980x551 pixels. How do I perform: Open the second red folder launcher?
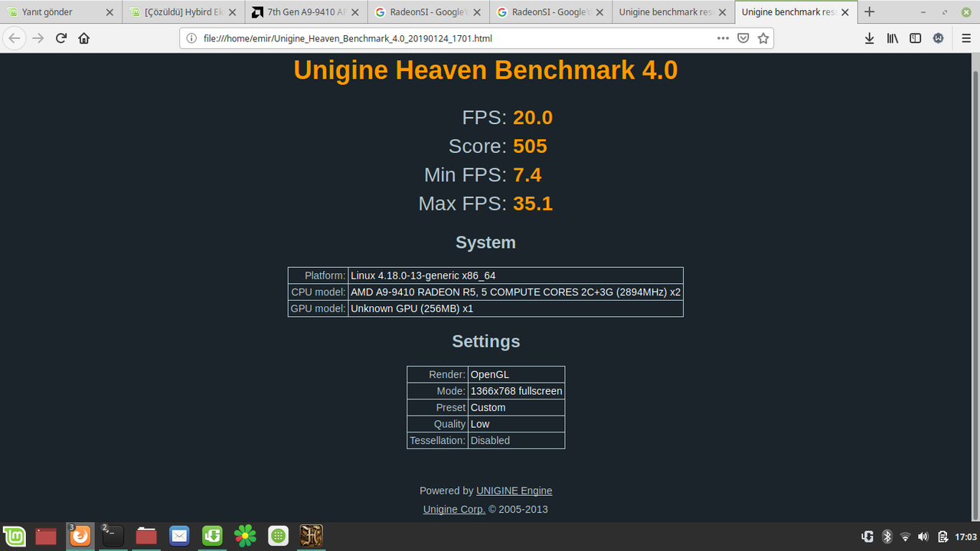click(146, 536)
